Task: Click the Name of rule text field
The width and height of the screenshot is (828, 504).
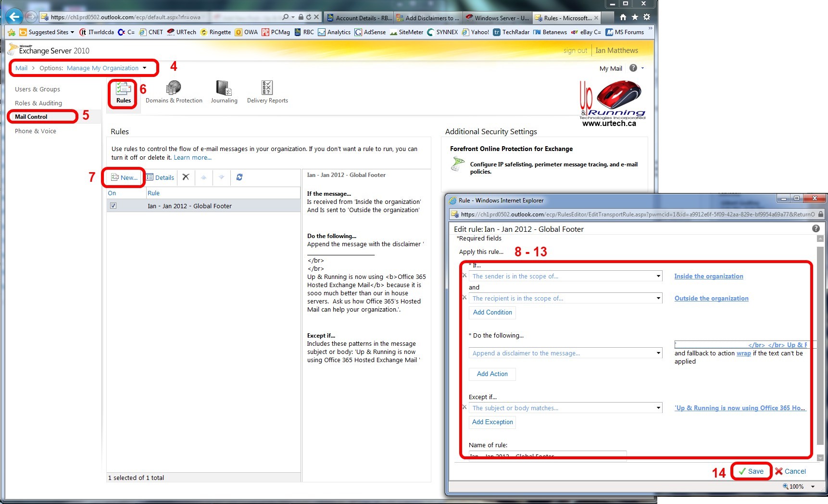Action: tap(547, 455)
